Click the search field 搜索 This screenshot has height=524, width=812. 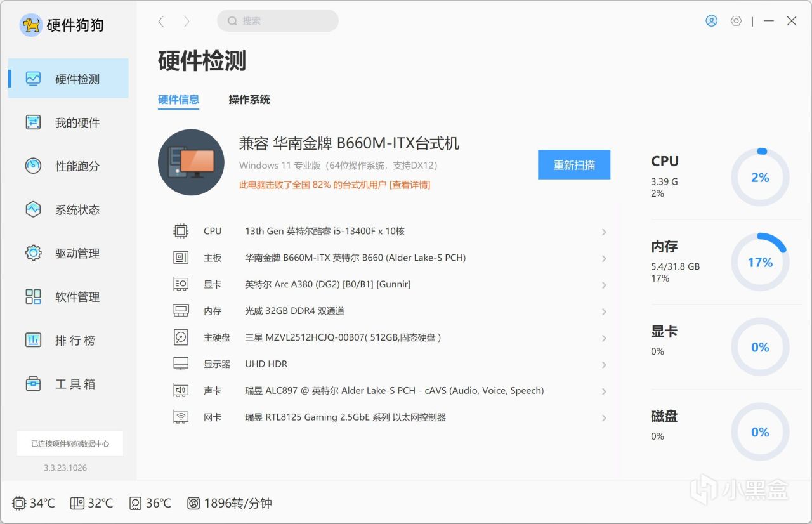pyautogui.click(x=278, y=21)
